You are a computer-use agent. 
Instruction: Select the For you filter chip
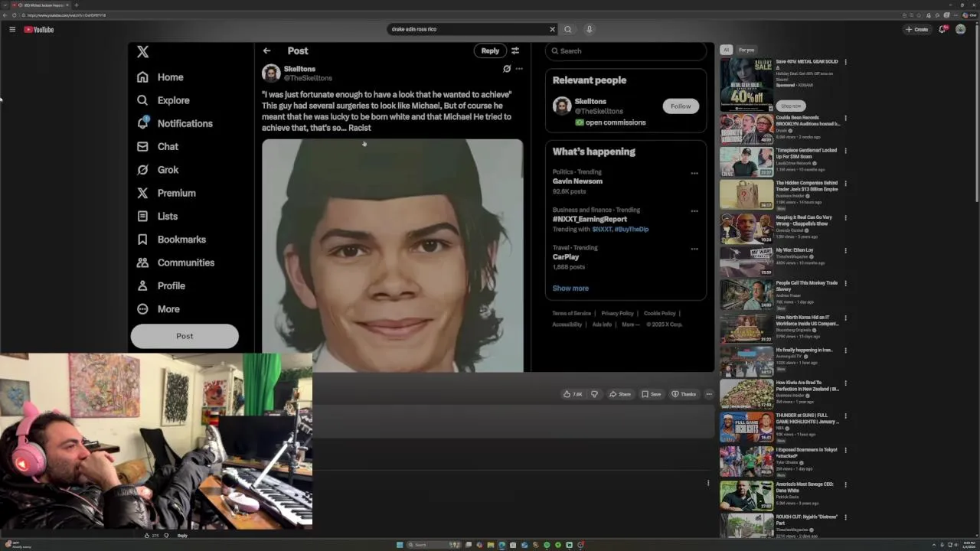tap(746, 50)
